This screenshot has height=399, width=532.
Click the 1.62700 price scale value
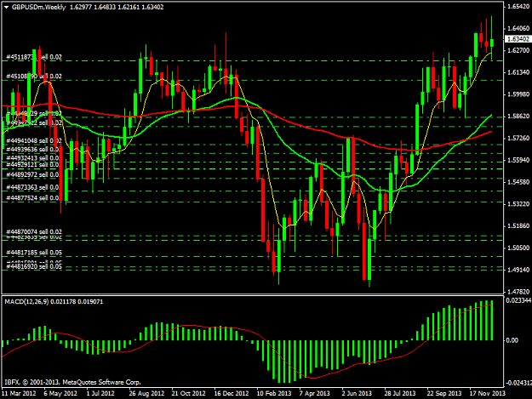[x=518, y=50]
